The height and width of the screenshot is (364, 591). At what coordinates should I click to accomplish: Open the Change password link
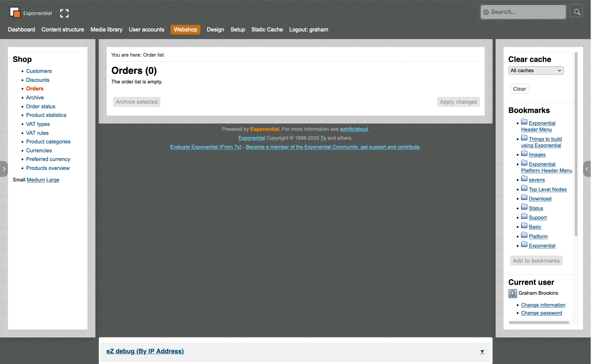coord(541,313)
